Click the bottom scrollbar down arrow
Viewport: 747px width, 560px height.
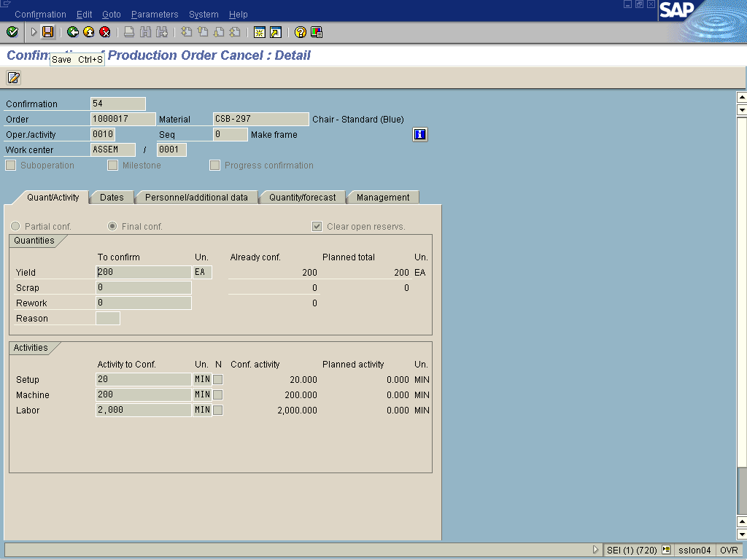tap(742, 534)
